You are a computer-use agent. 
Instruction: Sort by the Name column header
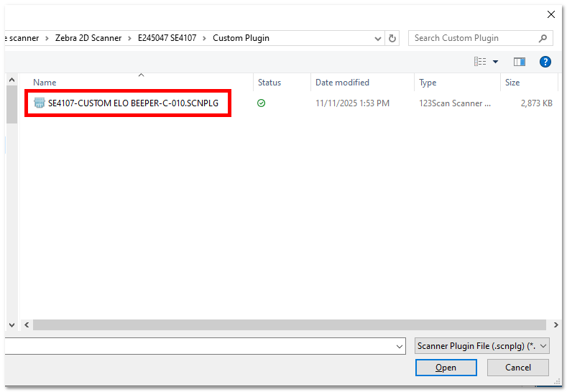[x=45, y=83]
